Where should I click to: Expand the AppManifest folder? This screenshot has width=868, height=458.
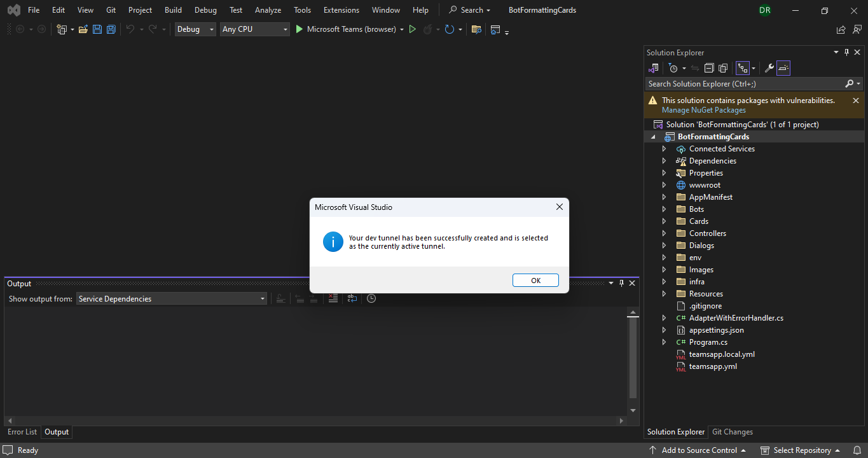click(x=664, y=197)
